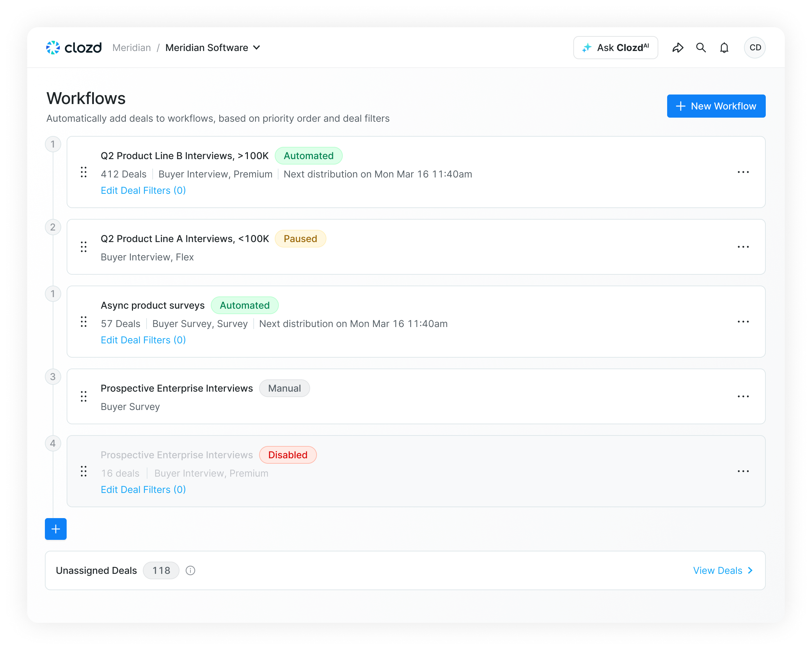Open notifications bell icon

pos(724,48)
